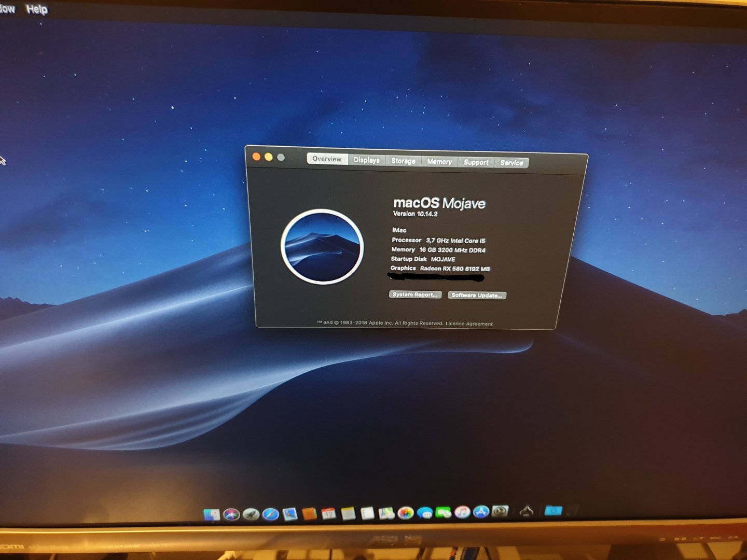Screen dimensions: 747x560
Task: Click the 'Startup Disk' label
Action: 409,259
